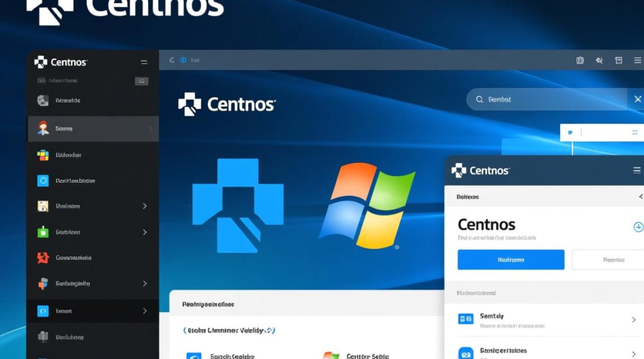The height and width of the screenshot is (359, 644).
Task: Open the blue parenthesized link in the white card
Action: 230,330
